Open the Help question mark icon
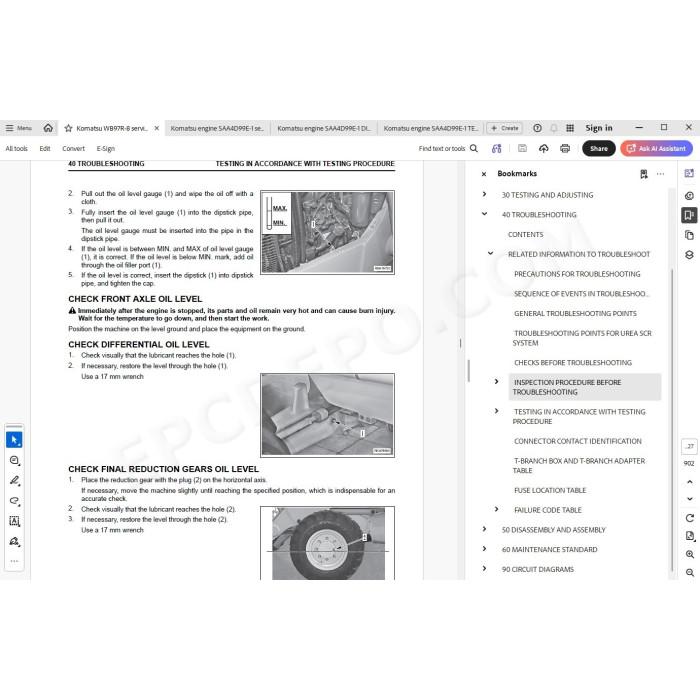Image resolution: width=700 pixels, height=700 pixels. 538,128
